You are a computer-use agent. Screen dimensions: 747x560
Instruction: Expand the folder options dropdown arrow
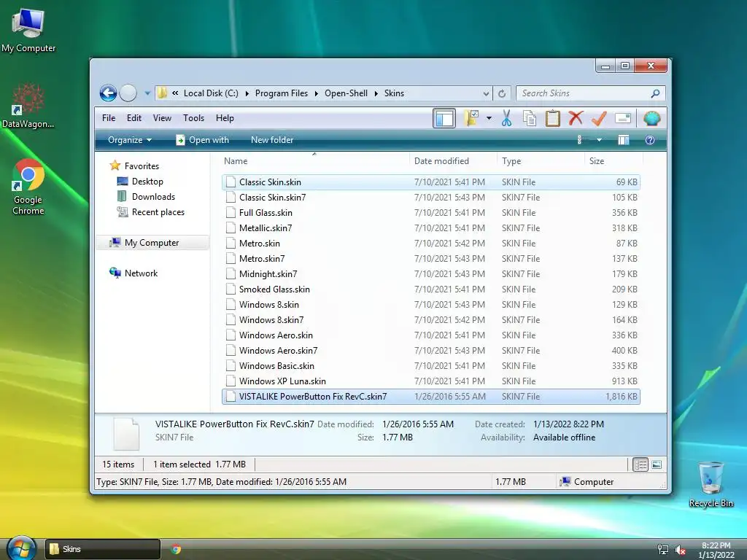[x=489, y=118]
